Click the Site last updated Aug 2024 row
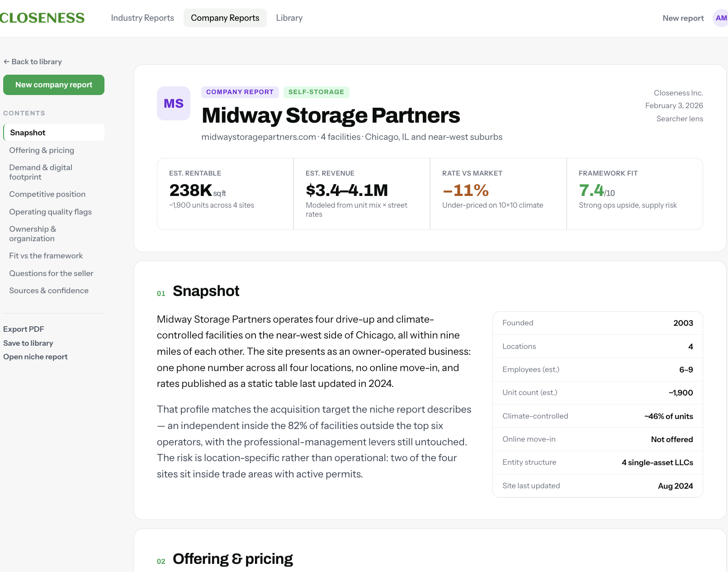 coord(598,486)
